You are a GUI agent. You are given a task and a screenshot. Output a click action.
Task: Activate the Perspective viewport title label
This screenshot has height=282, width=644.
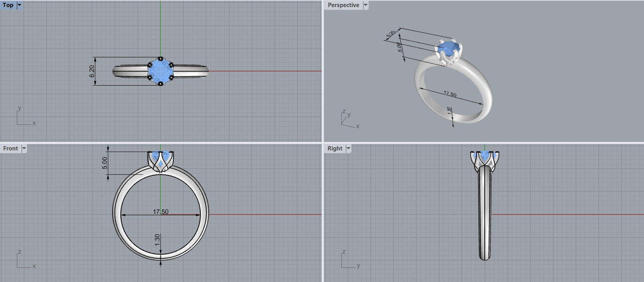(344, 5)
